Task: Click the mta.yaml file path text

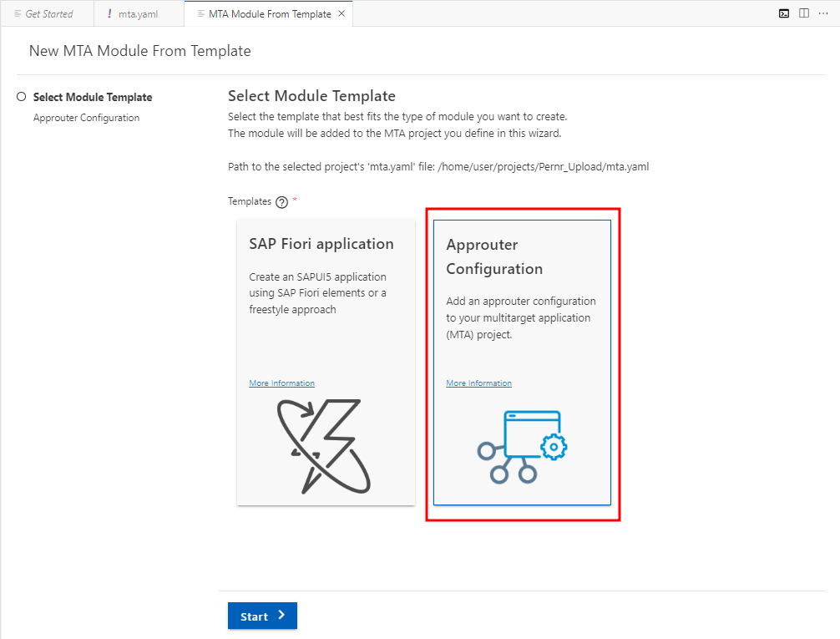Action: click(544, 167)
